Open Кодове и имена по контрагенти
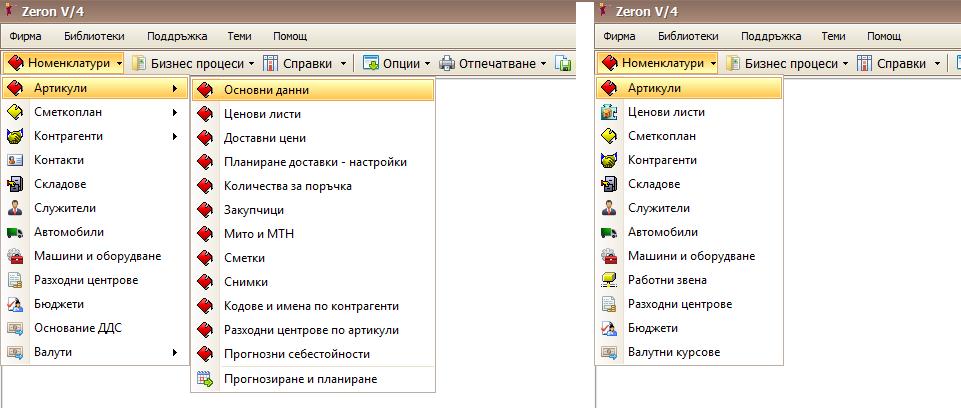This screenshot has height=408, width=961. pos(311,306)
